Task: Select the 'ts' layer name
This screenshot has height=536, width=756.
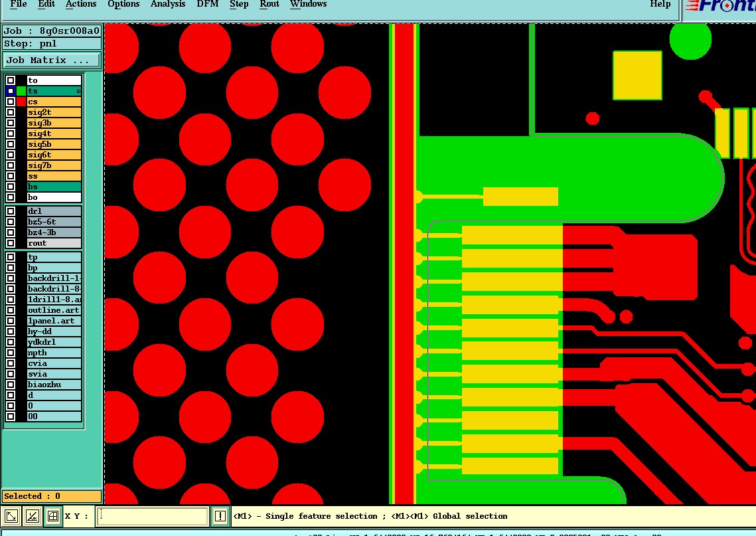Action: (54, 91)
